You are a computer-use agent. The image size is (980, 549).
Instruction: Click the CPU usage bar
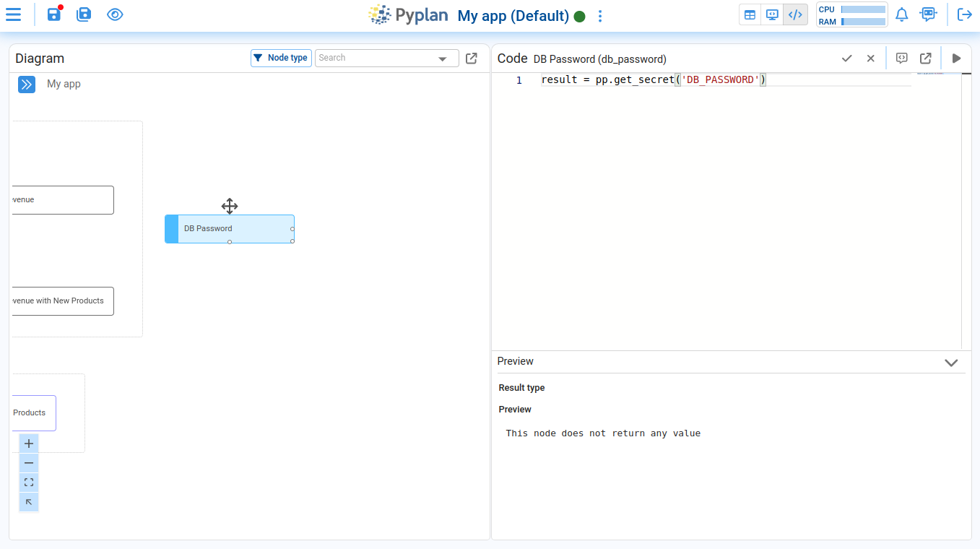(863, 9)
